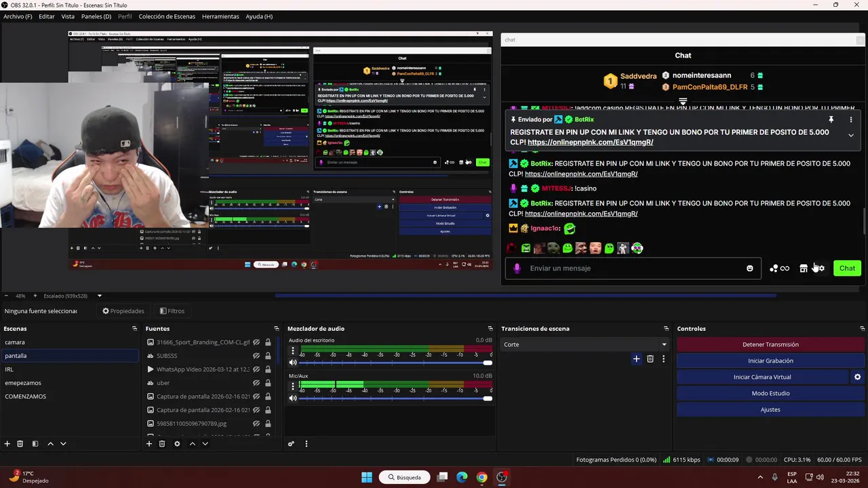
Task: Open the Editar menu
Action: click(x=47, y=16)
